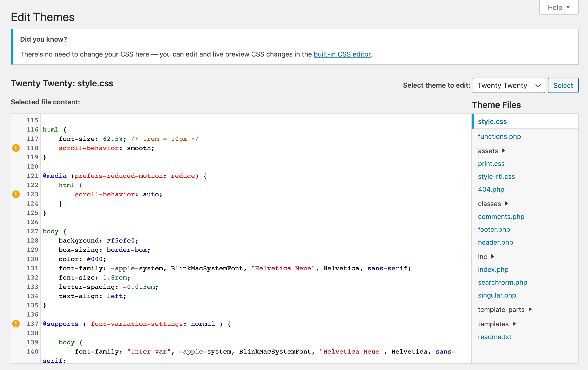
Task: Open singular.php theme file
Action: (x=497, y=295)
